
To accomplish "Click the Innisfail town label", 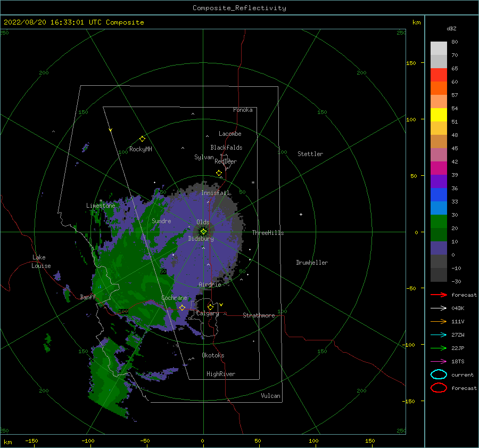I will point(215,193).
